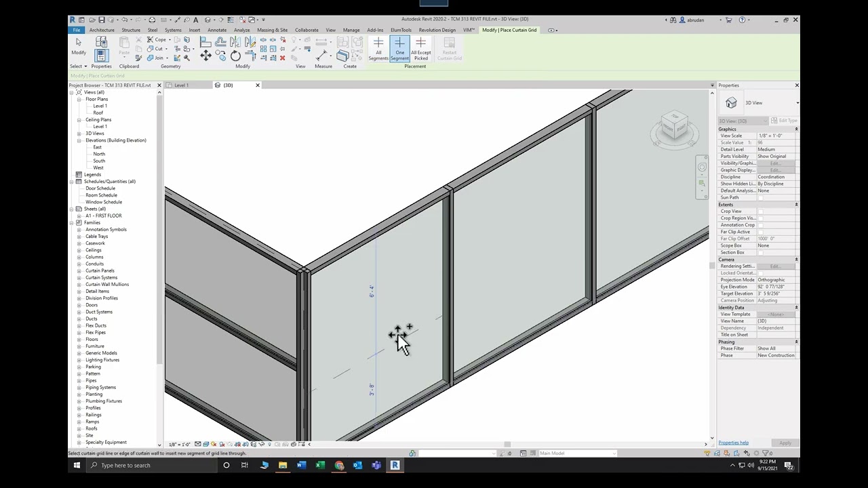Select the Move tool in Modify panel

coord(206,56)
